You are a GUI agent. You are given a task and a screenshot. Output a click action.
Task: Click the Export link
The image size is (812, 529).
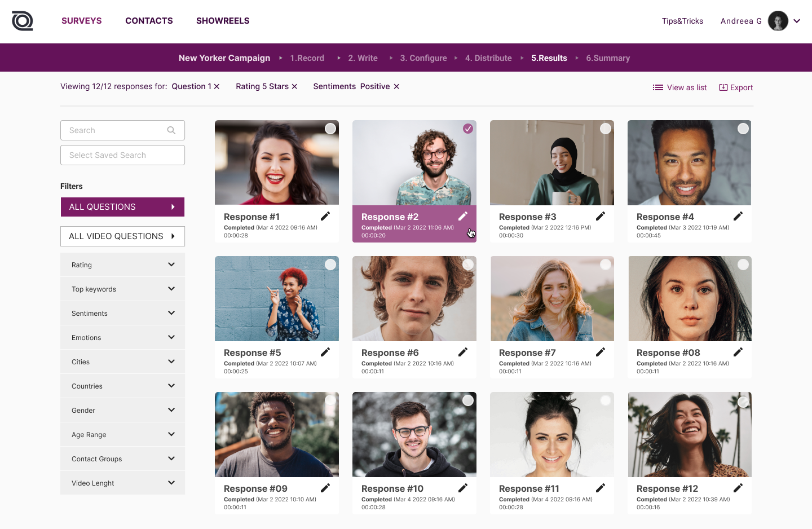click(736, 87)
